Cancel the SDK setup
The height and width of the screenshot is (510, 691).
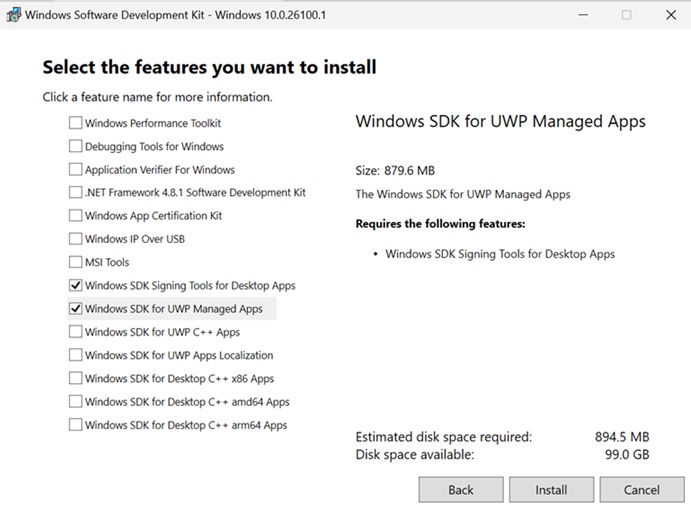coord(642,489)
